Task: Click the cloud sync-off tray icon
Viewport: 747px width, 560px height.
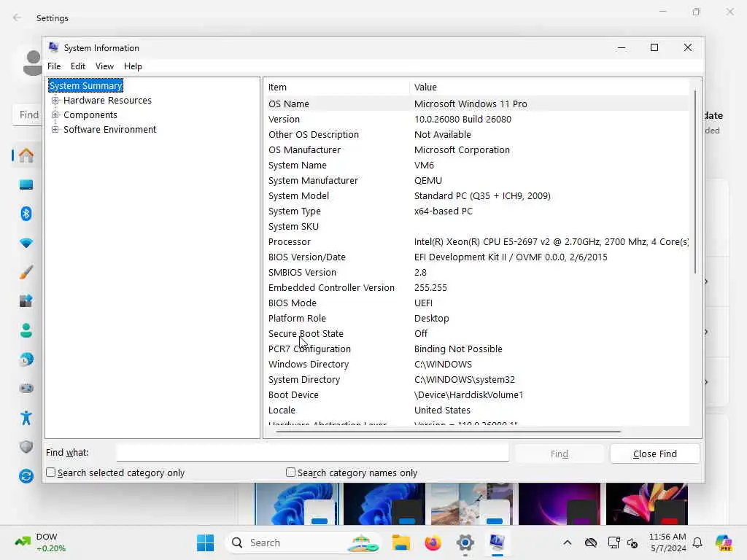Action: tap(591, 542)
